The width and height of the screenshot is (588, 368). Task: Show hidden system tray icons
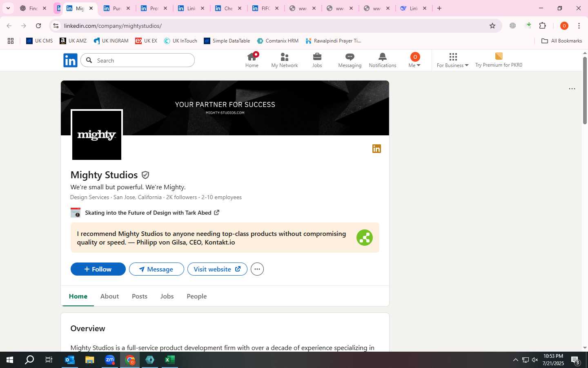click(515, 360)
